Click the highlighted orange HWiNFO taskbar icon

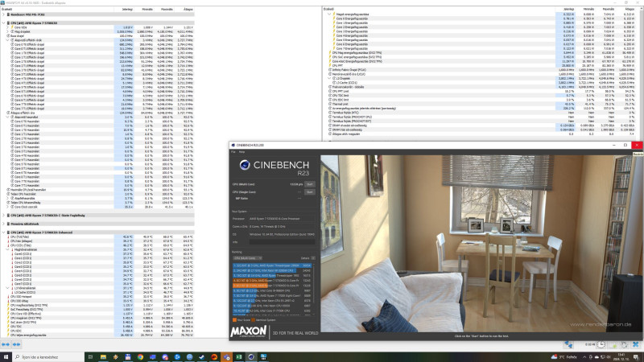226,357
